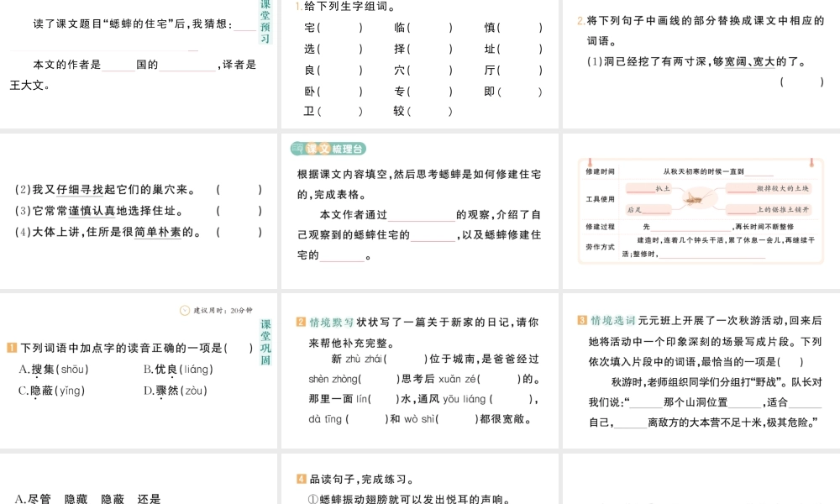Image resolution: width=840 pixels, height=504 pixels.
Task: Click the pinyin dà tīng in the diary
Action: pos(324,419)
